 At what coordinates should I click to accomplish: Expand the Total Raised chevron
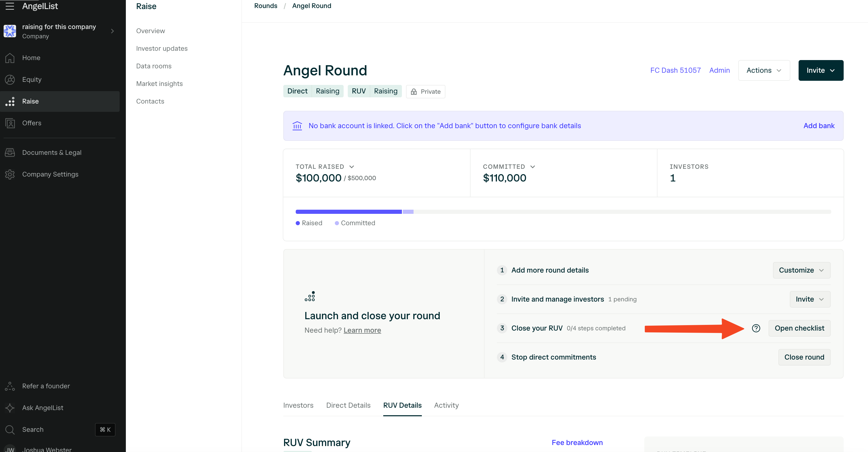[352, 167]
